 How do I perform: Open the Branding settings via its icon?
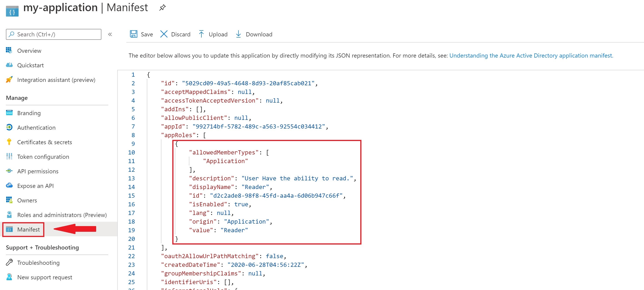9,113
